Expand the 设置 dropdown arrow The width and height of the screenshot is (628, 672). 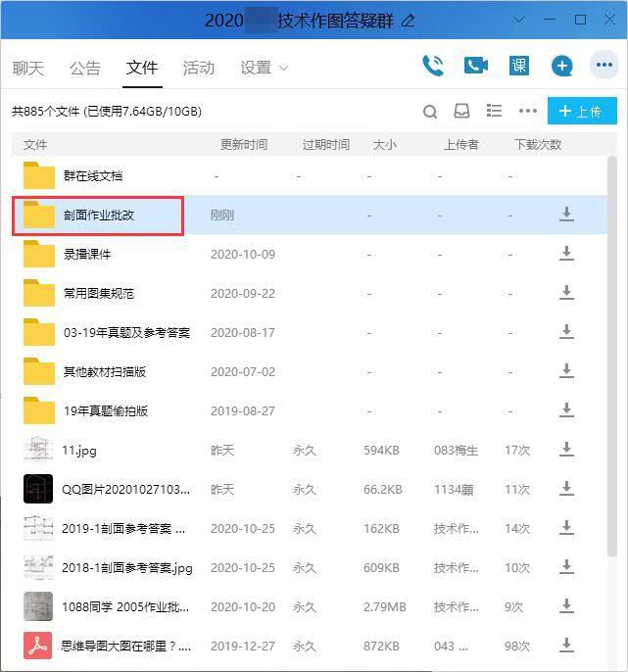coord(283,68)
